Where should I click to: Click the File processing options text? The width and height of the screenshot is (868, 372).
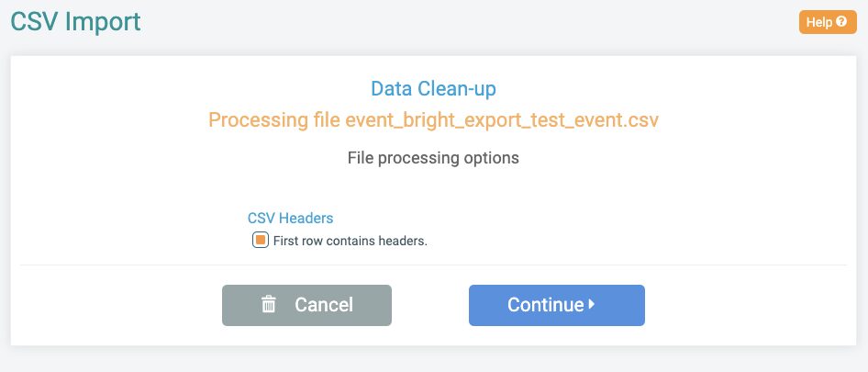(x=433, y=158)
